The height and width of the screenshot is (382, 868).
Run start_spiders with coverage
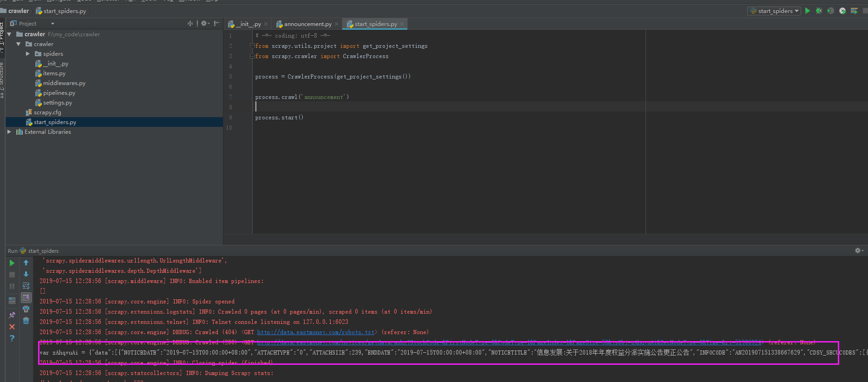coord(831,11)
